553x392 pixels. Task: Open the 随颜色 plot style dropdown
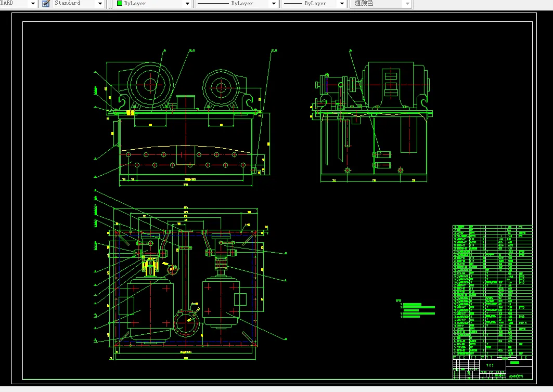tap(407, 4)
